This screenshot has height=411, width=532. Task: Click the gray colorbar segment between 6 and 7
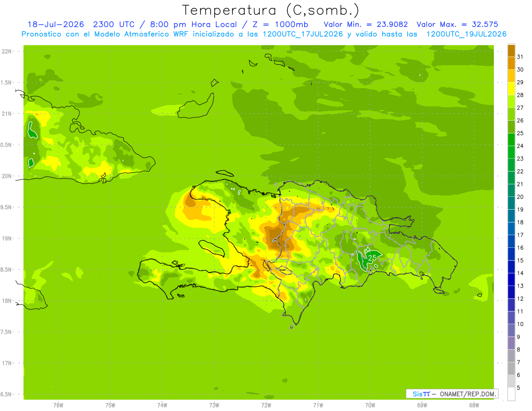click(511, 369)
